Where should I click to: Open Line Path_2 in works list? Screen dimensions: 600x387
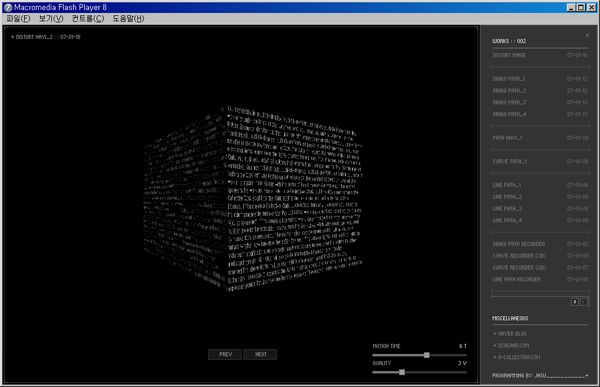(540, 197)
